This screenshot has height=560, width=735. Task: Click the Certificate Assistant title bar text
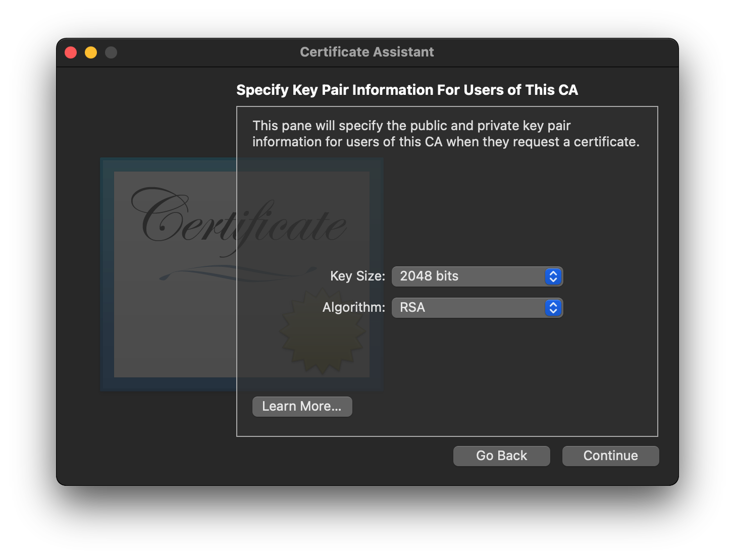pyautogui.click(x=367, y=52)
